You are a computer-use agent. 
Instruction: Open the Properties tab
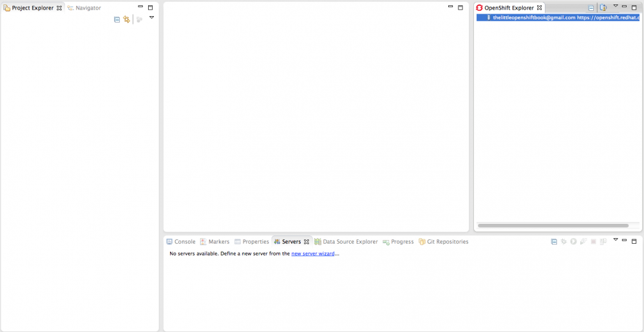pyautogui.click(x=251, y=242)
